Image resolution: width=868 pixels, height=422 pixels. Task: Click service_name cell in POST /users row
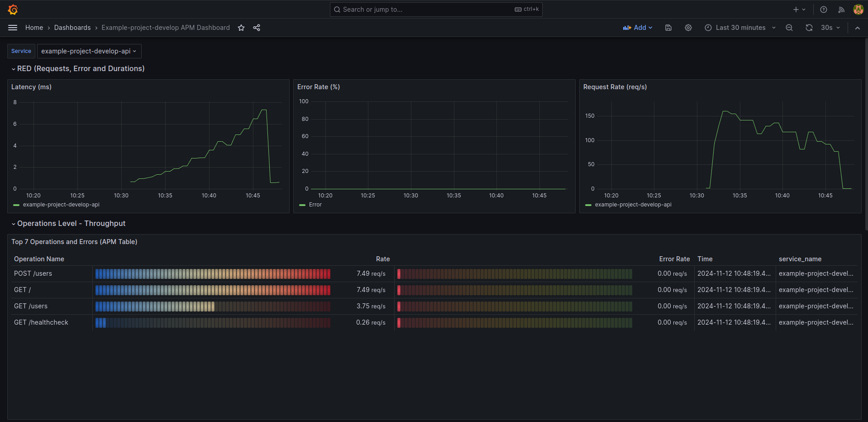[816, 273]
